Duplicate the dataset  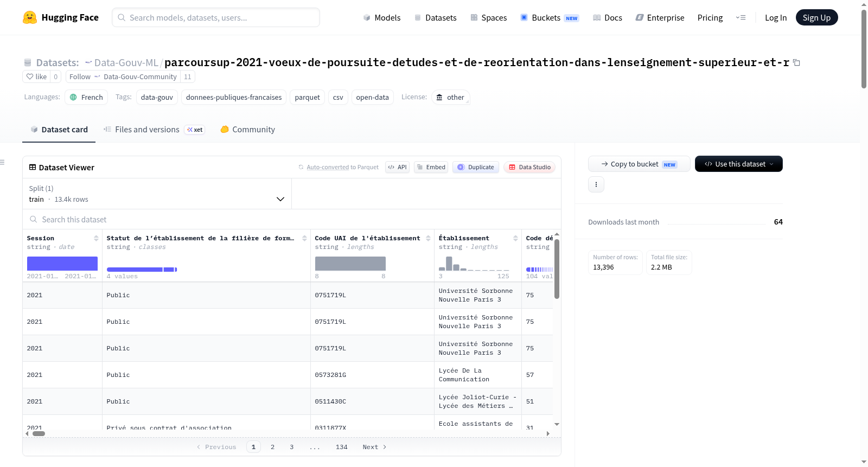click(x=476, y=167)
